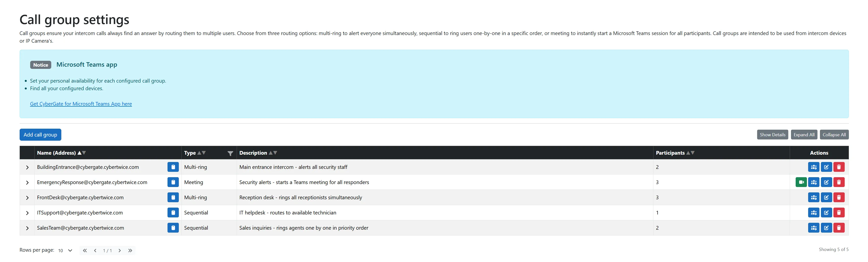Screen dimensions: 868x262
Task: Edit the BuildingEntrance call group
Action: [826, 167]
